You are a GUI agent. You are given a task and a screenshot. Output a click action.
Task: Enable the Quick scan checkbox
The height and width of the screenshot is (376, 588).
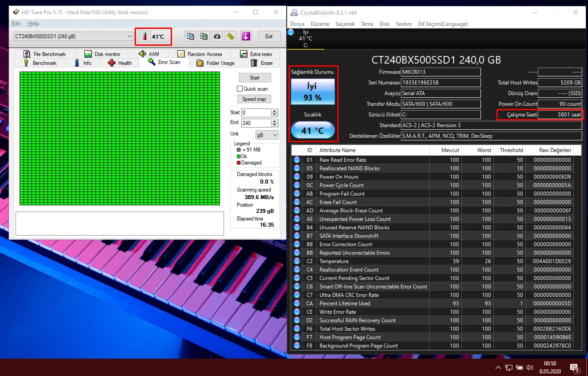[x=240, y=89]
